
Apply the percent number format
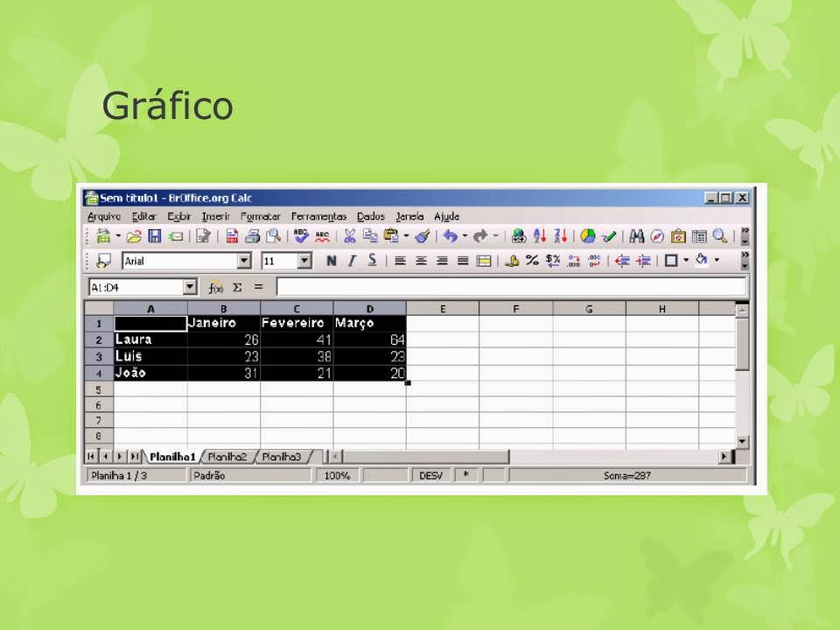(532, 261)
